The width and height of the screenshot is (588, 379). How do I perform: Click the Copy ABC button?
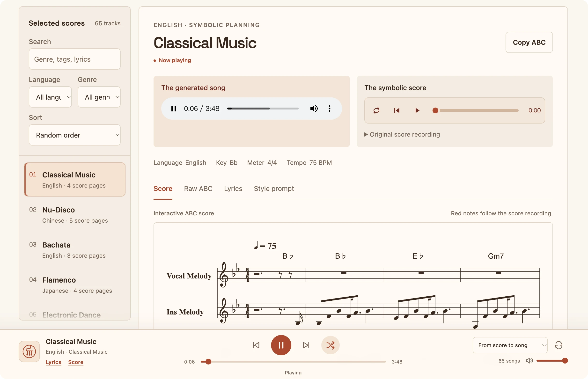(x=529, y=42)
